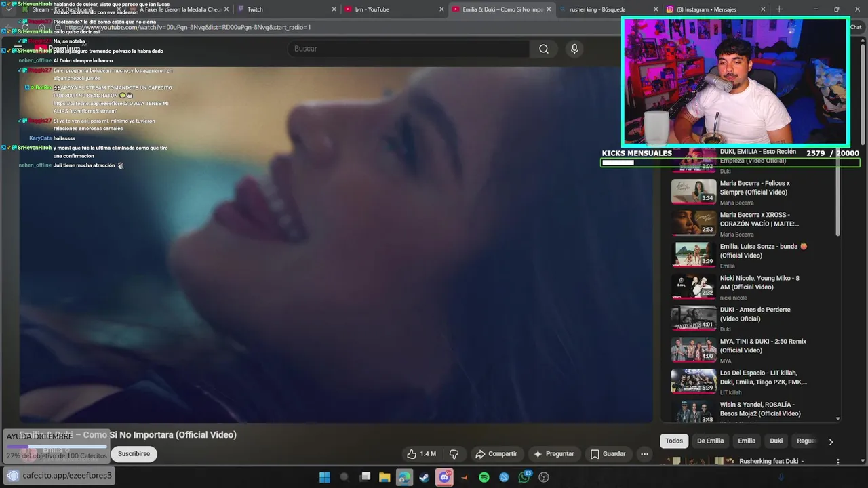Select the Duki filter chip
This screenshot has width=868, height=488.
(776, 441)
